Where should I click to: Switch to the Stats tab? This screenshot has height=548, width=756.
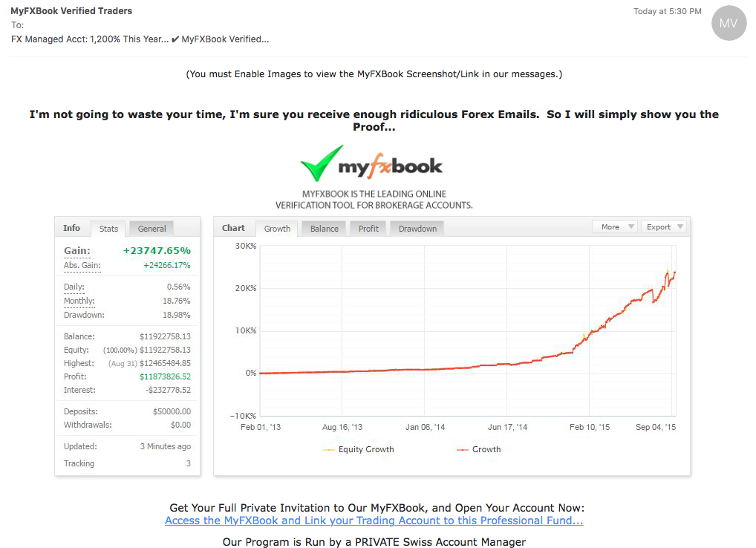(x=108, y=229)
